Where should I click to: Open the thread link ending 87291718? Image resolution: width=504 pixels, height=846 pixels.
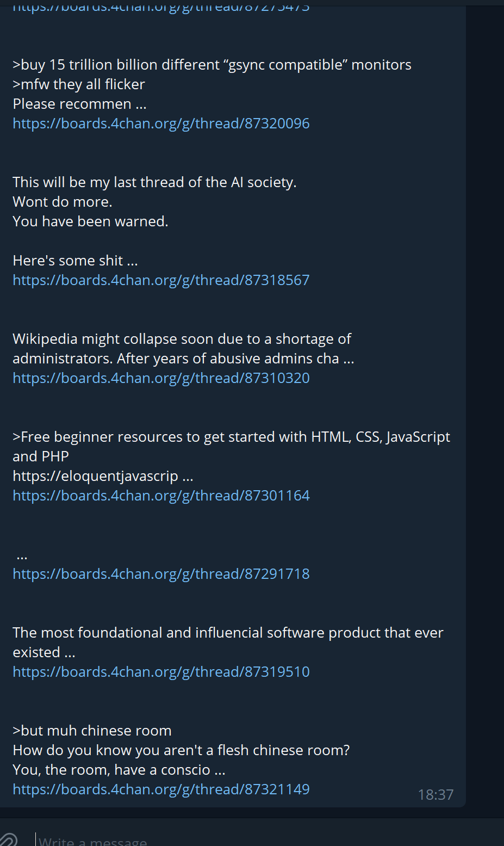tap(161, 574)
